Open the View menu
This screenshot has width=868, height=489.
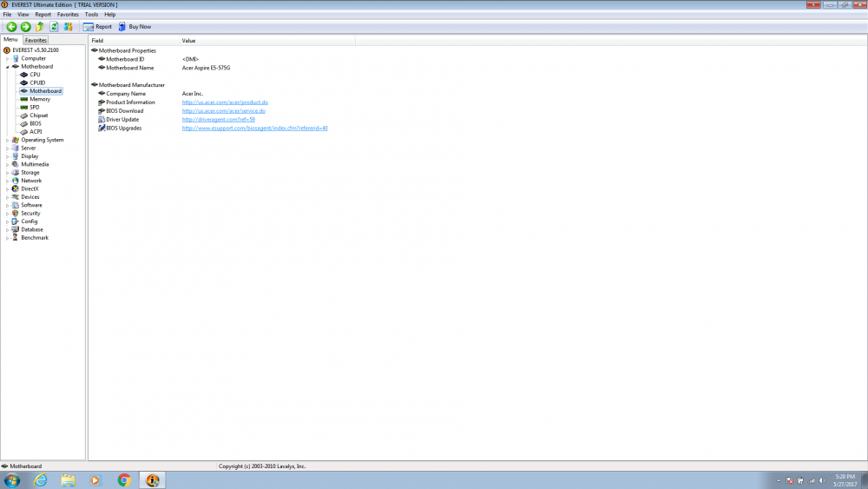(23, 15)
